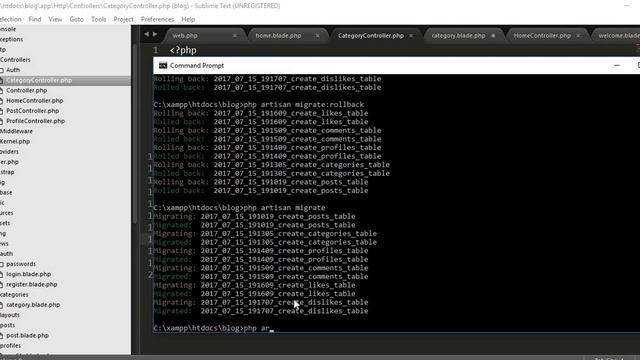640x360 pixels.
Task: Click the tab scroll left arrow
Action: click(x=147, y=34)
